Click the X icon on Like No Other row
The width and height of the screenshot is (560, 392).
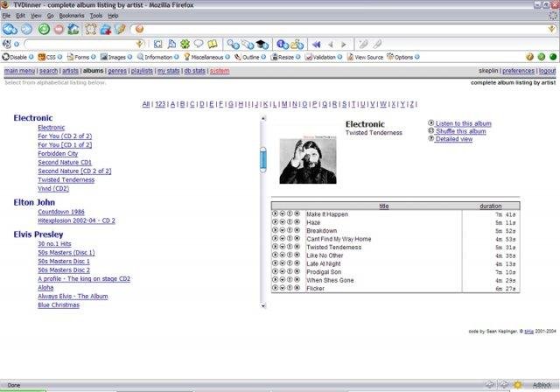297,255
